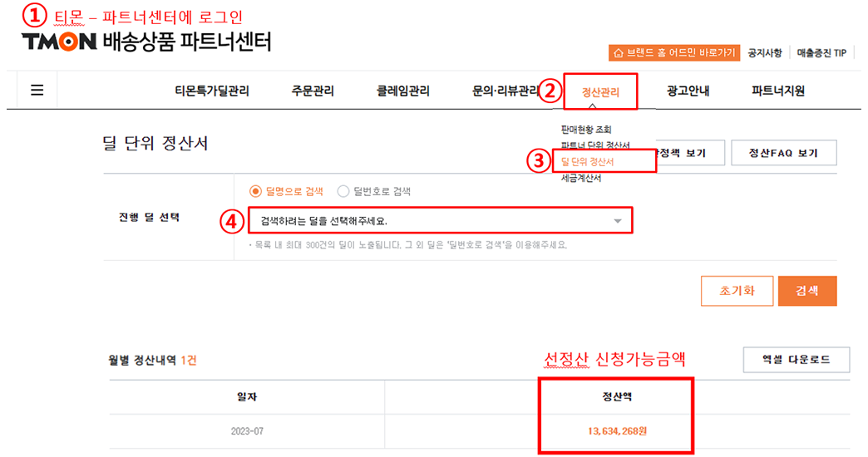Open 파트너지원 menu
The height and width of the screenshot is (457, 868).
point(777,91)
